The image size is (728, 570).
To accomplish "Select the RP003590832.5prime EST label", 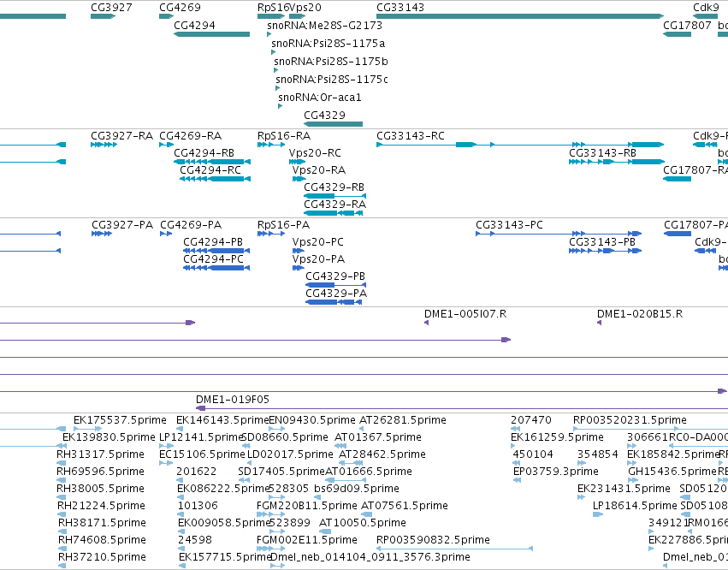I will click(x=433, y=540).
